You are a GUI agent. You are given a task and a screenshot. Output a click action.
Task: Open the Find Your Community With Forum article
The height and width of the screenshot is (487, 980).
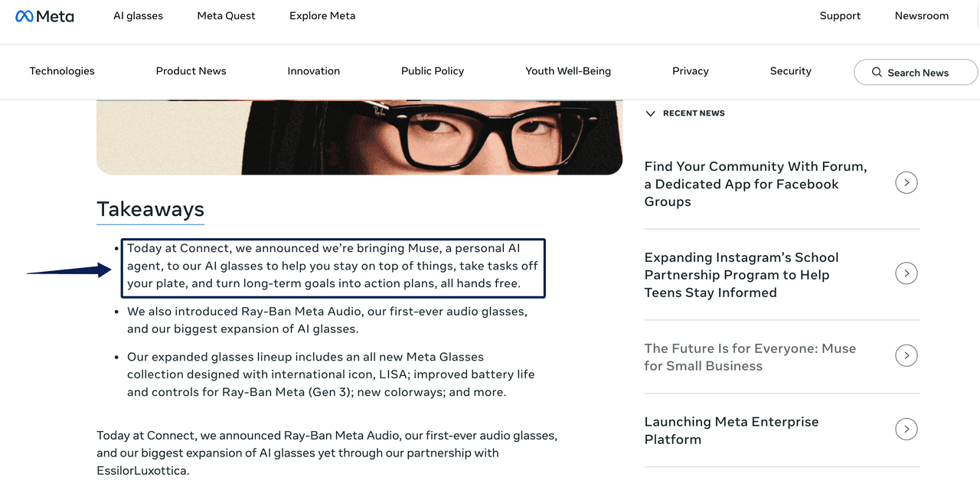click(x=756, y=184)
